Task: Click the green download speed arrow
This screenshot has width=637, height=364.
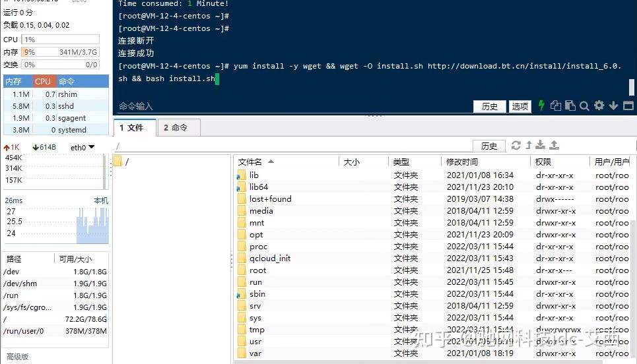Action: tap(36, 148)
